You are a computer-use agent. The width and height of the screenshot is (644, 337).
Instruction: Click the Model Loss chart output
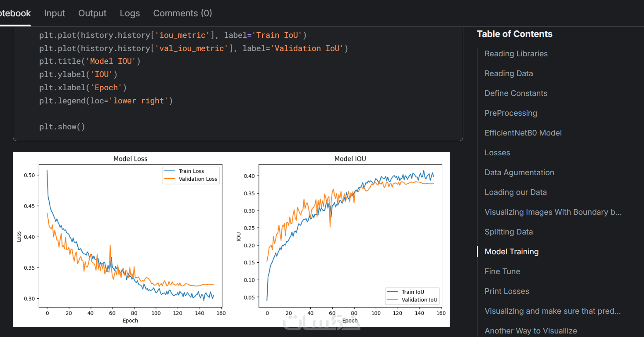pos(131,238)
